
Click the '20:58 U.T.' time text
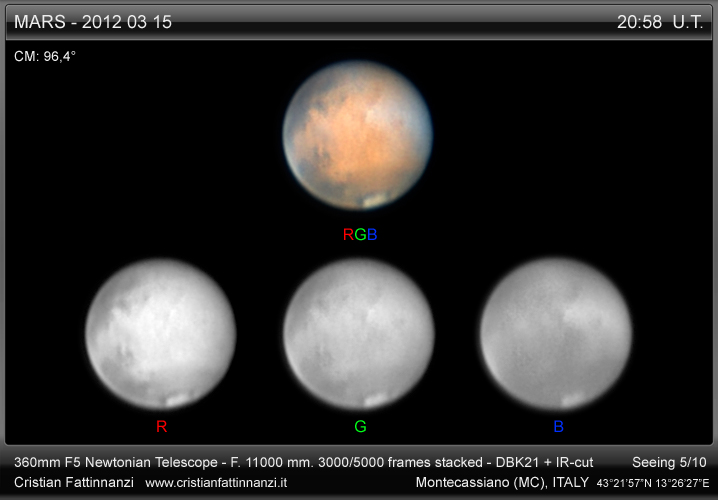point(659,22)
